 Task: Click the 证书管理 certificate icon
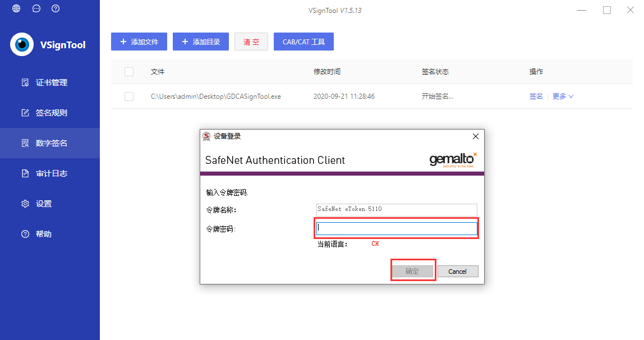point(25,82)
